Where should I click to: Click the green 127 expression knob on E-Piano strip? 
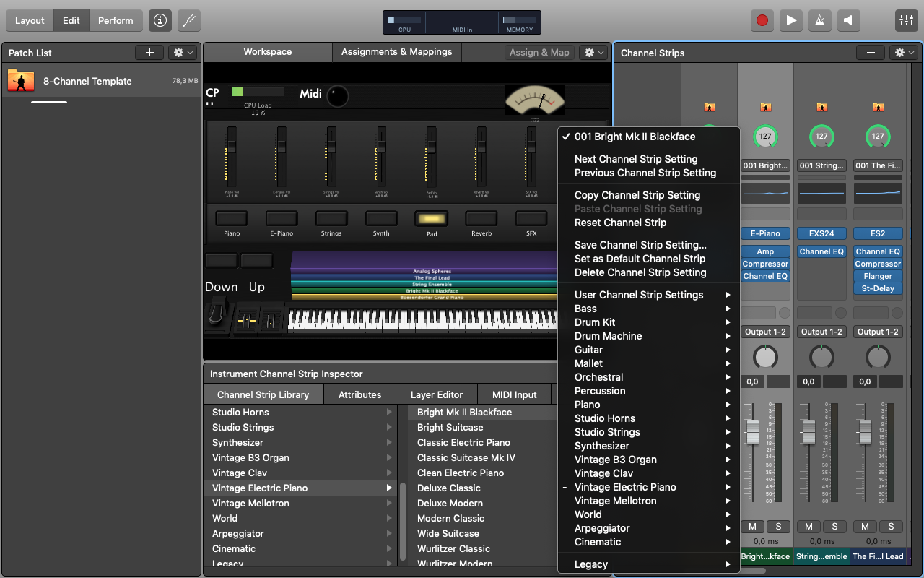coord(765,136)
